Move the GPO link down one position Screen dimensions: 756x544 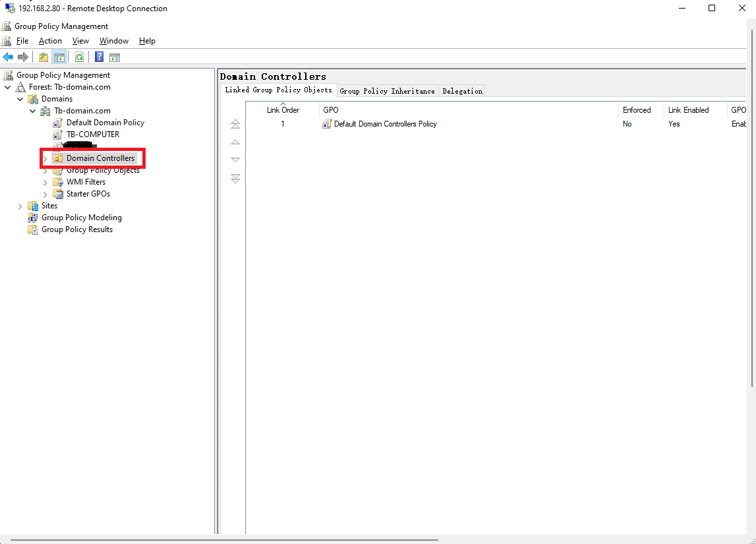[x=235, y=160]
